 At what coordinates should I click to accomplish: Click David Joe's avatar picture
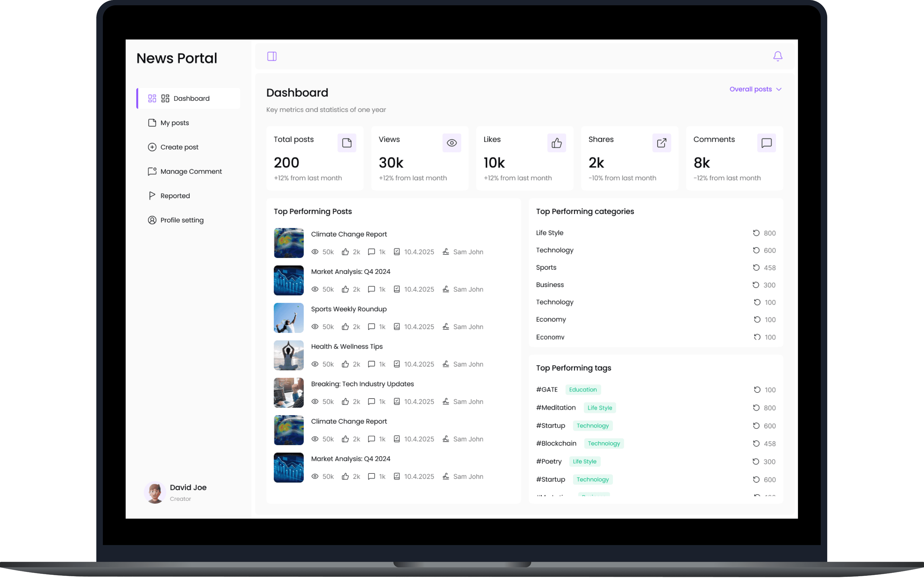coord(155,492)
